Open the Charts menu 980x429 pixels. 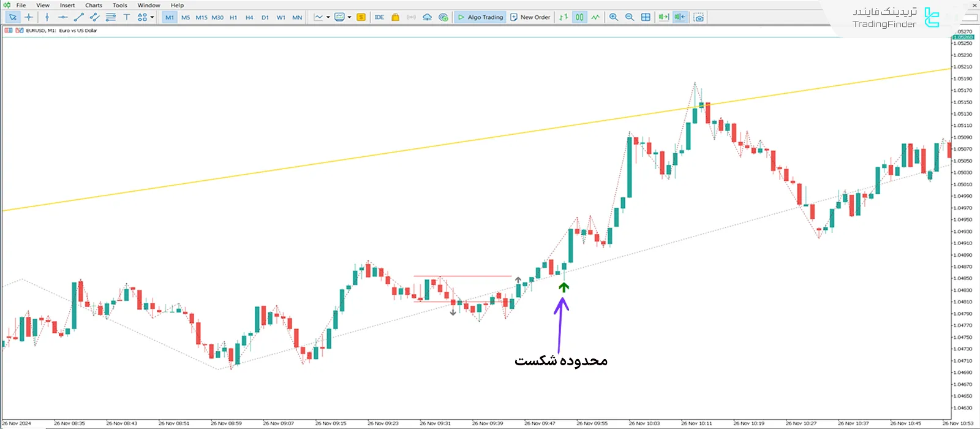[x=94, y=5]
